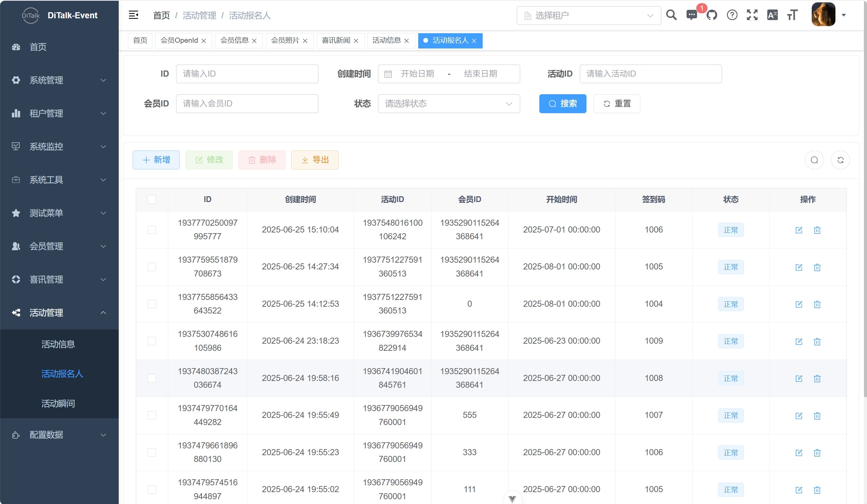Open language translation switch icon
The height and width of the screenshot is (504, 867).
(x=772, y=15)
